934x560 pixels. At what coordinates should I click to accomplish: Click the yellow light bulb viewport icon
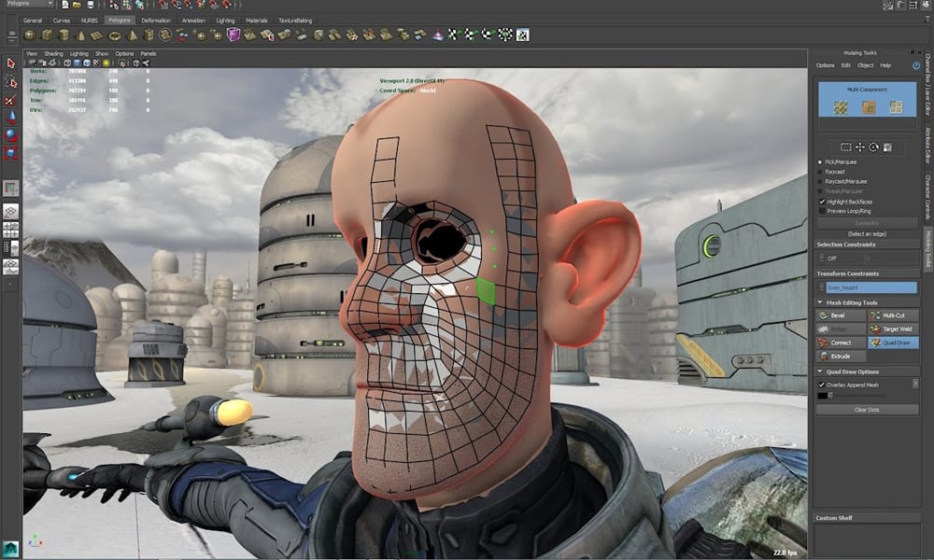click(x=106, y=63)
